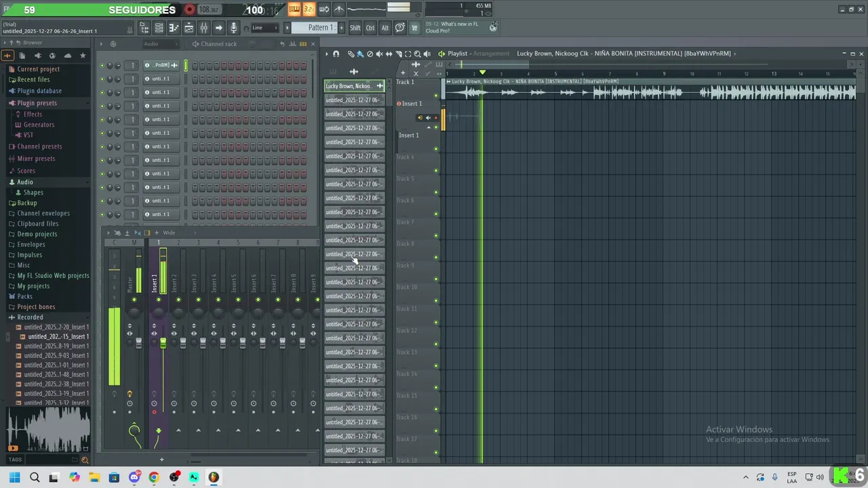Mute the Master mixer track light

click(x=134, y=300)
